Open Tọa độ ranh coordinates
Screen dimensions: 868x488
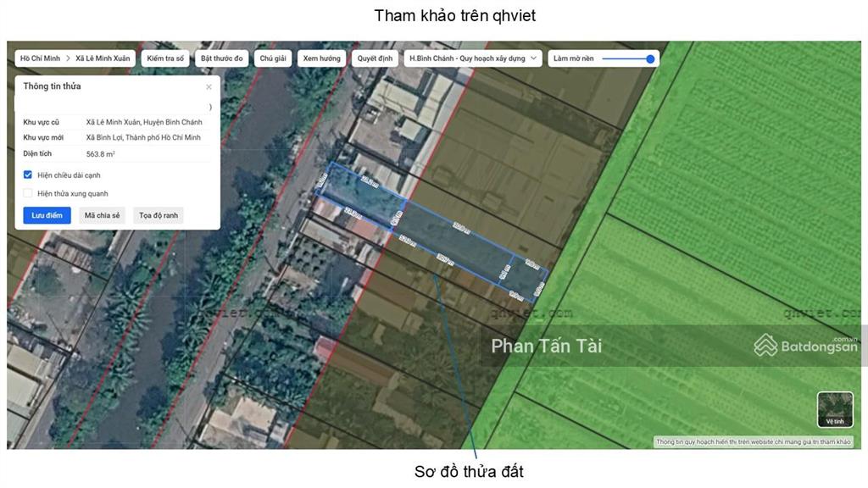click(x=159, y=215)
